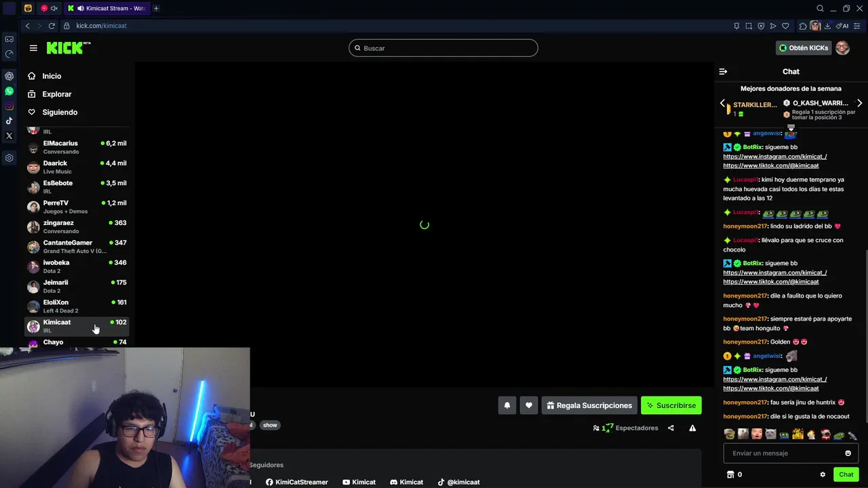Show next top donor
Image resolution: width=868 pixels, height=488 pixels.
click(x=859, y=103)
